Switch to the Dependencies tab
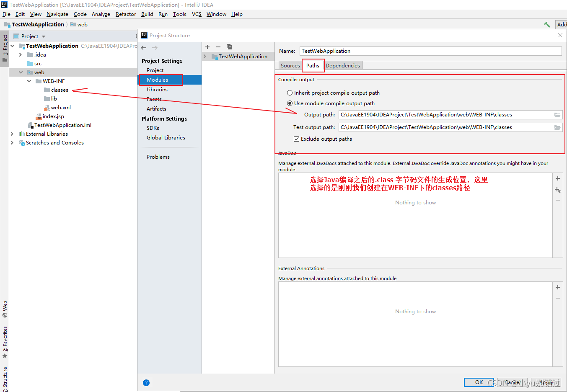 (343, 66)
